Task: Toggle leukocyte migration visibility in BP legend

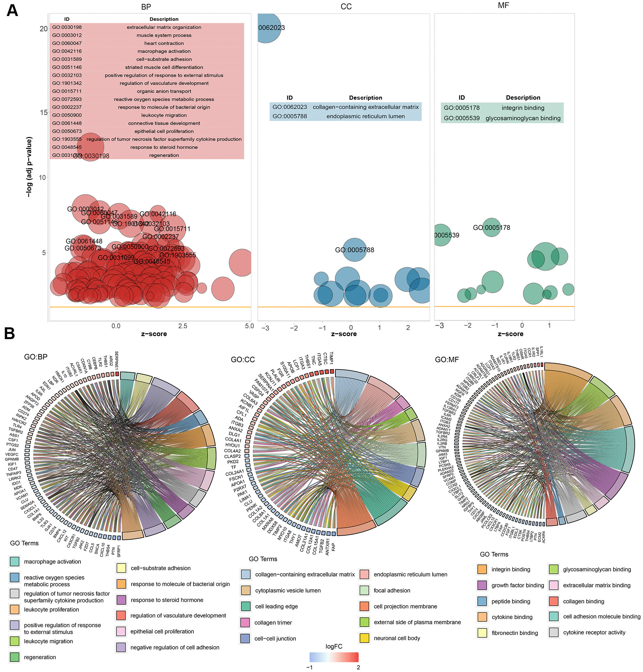Action: point(13,640)
